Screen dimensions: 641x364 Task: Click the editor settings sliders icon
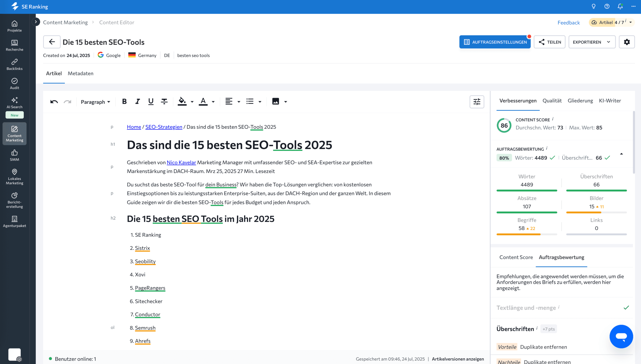[x=477, y=102]
